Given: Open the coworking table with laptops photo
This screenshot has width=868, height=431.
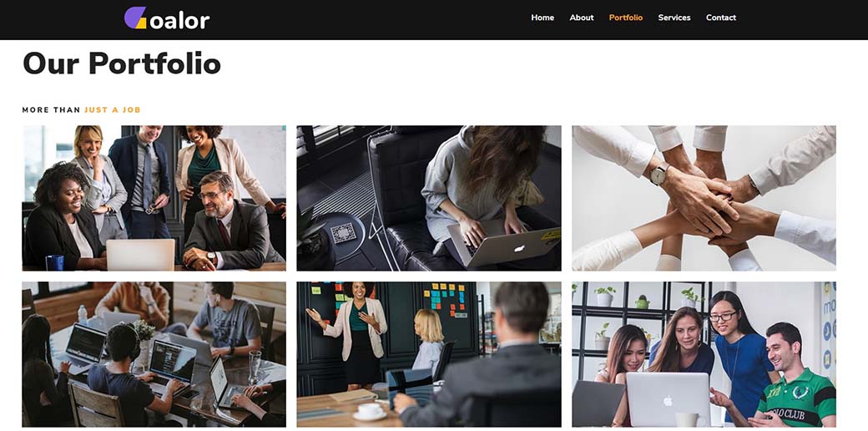Looking at the screenshot, I should (154, 354).
